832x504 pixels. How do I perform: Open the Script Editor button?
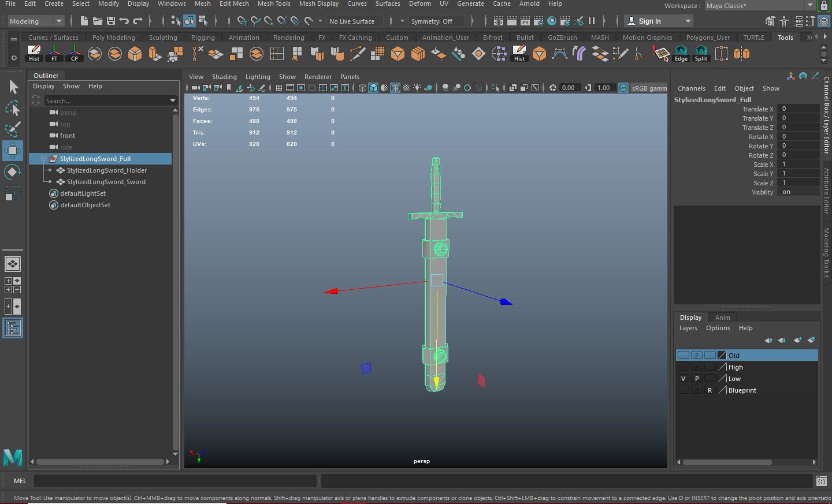coord(822,481)
